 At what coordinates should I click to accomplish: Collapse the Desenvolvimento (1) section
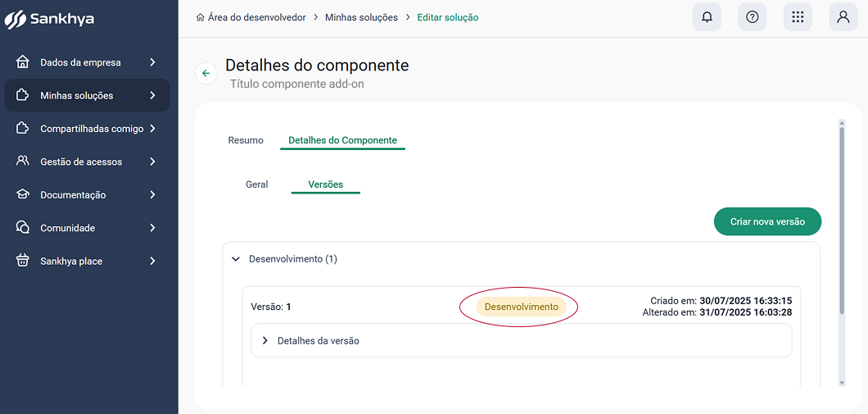236,259
